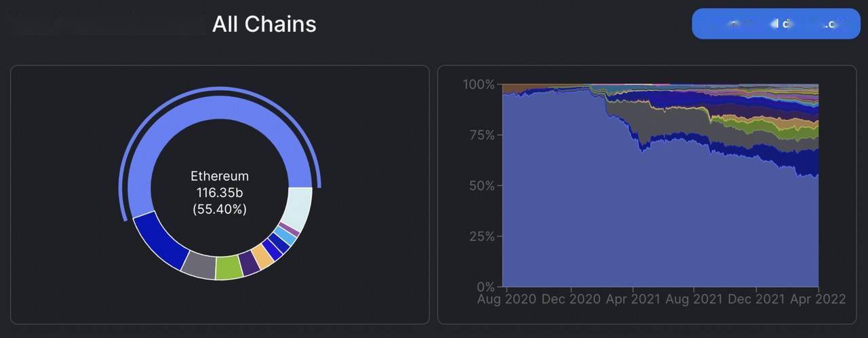Click the 50% y-axis label
Screen dimensions: 868x338
[x=481, y=186]
